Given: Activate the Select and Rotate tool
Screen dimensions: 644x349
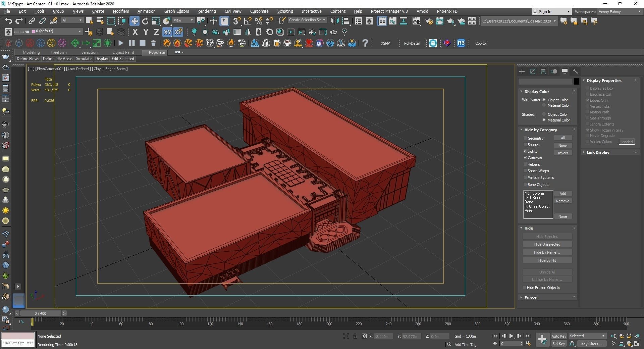Looking at the screenshot, I should tap(145, 21).
